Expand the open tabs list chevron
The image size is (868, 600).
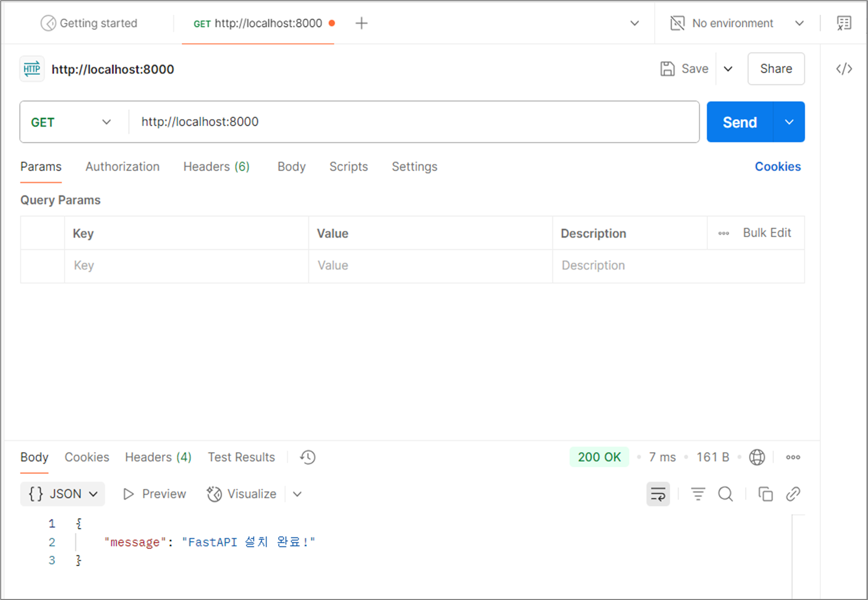pos(635,23)
